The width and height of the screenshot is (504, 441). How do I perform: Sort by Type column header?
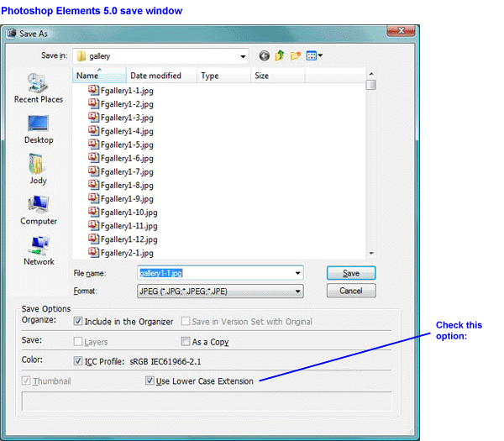click(x=223, y=76)
